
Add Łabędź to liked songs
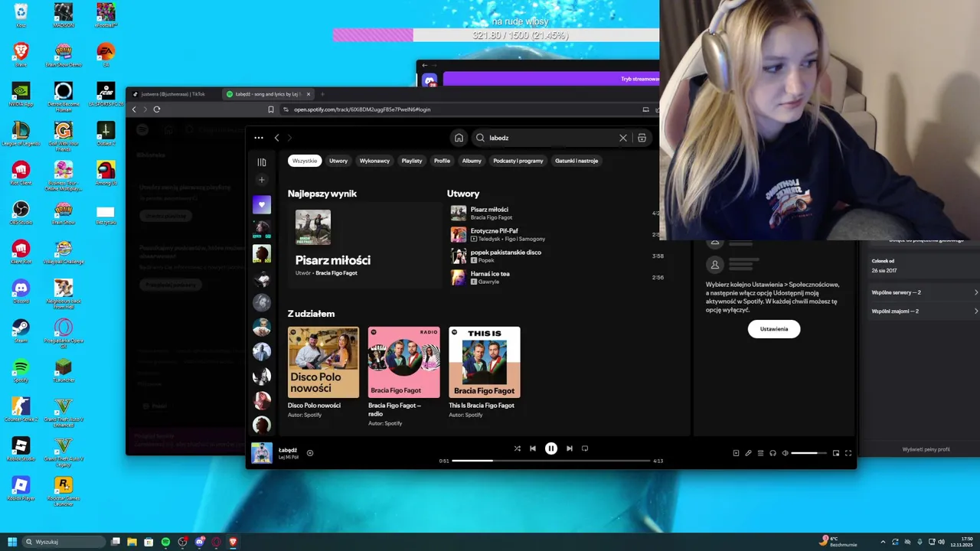310,453
